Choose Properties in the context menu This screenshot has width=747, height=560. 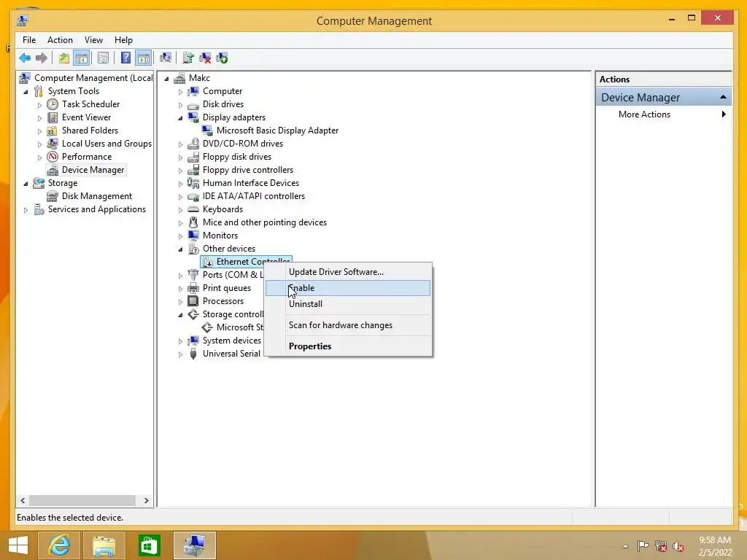348,346
